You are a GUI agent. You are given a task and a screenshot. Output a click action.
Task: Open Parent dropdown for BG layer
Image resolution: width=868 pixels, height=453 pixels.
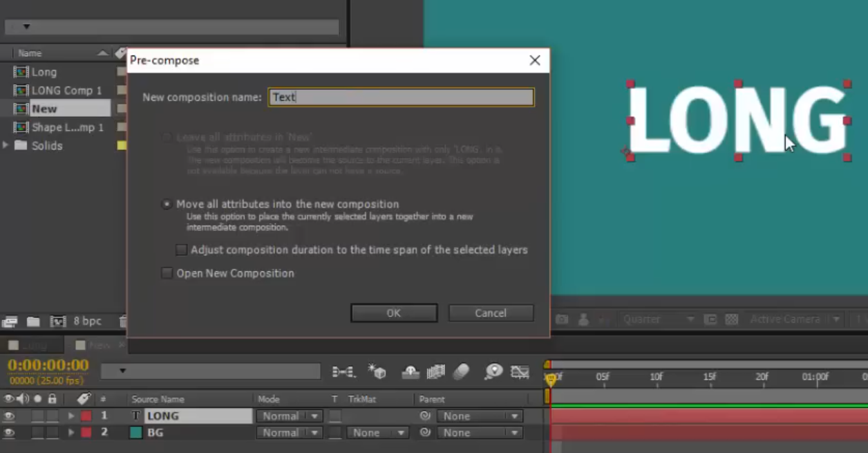coord(480,433)
